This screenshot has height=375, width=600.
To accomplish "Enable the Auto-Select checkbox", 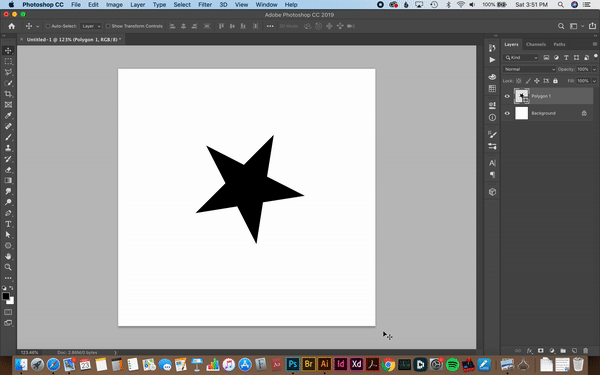I will [x=48, y=26].
